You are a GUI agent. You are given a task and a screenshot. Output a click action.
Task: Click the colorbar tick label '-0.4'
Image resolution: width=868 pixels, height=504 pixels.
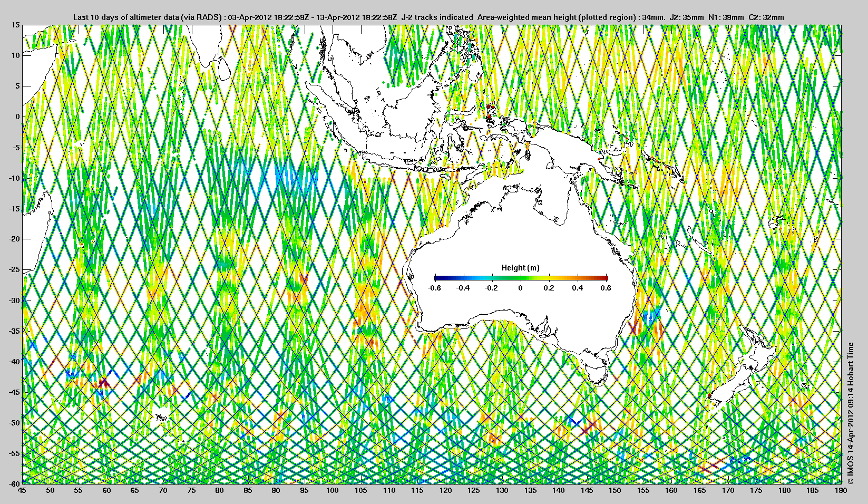tap(463, 288)
